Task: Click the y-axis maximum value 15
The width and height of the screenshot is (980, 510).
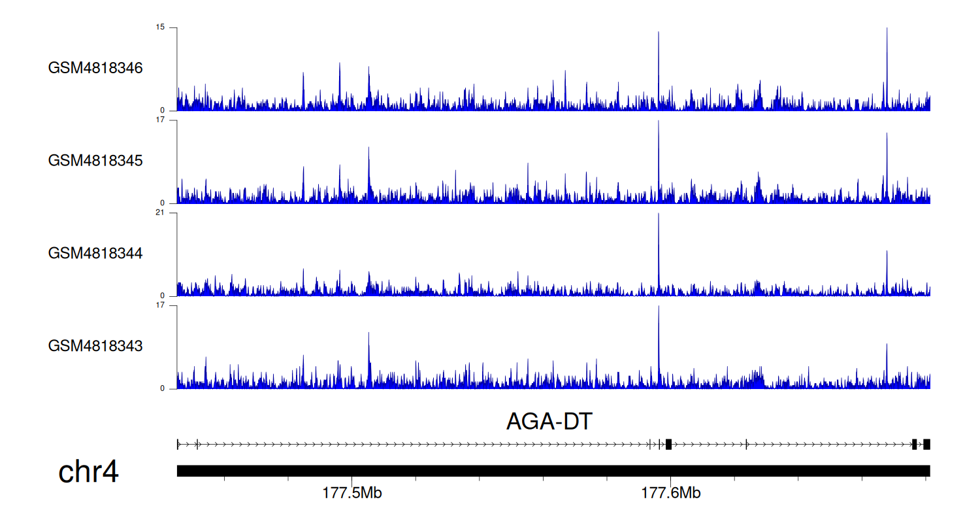Action: [x=160, y=27]
